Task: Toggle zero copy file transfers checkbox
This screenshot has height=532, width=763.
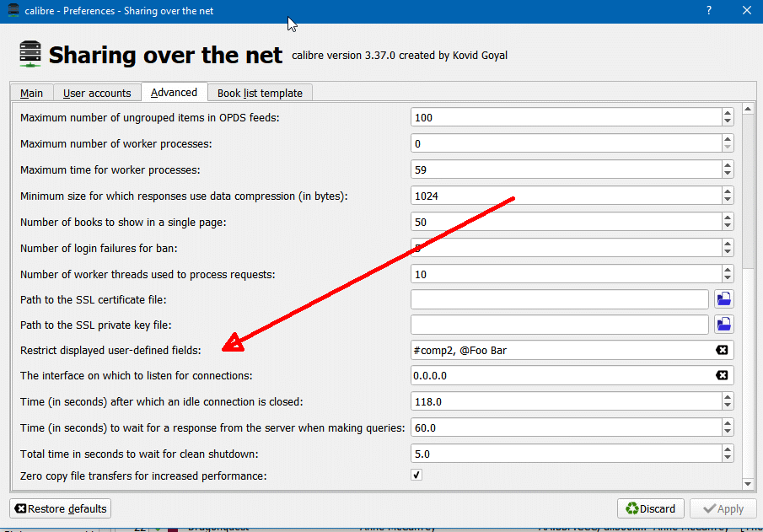Action: tap(416, 475)
